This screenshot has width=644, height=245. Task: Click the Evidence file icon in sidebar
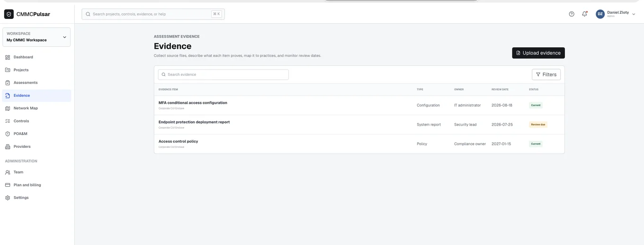click(x=8, y=96)
